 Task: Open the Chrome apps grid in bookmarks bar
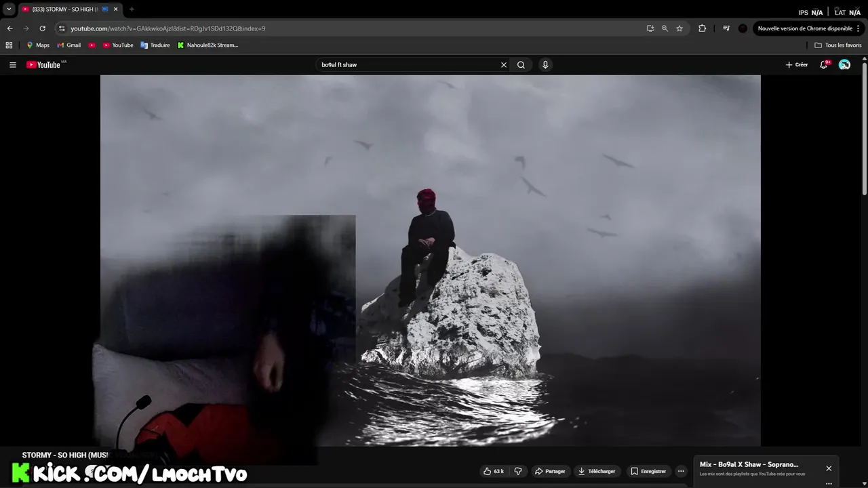tap(9, 45)
